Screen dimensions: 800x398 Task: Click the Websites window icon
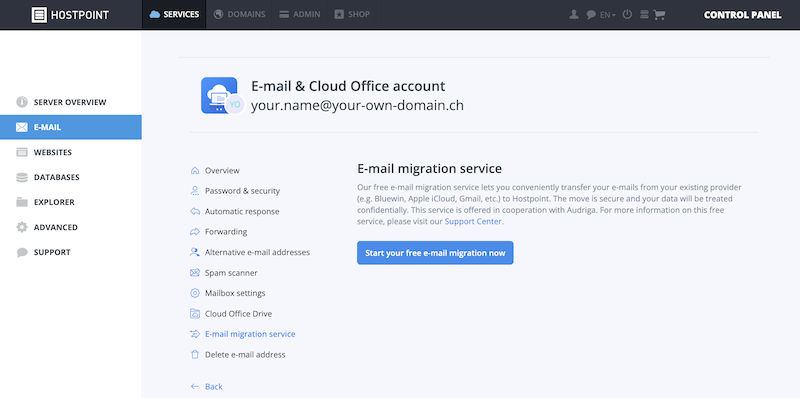click(22, 152)
